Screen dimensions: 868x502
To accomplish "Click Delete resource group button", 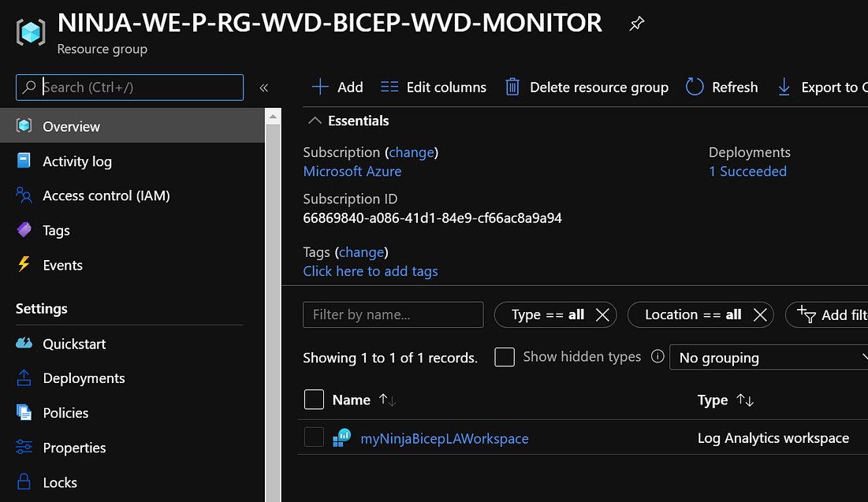I will (x=587, y=87).
